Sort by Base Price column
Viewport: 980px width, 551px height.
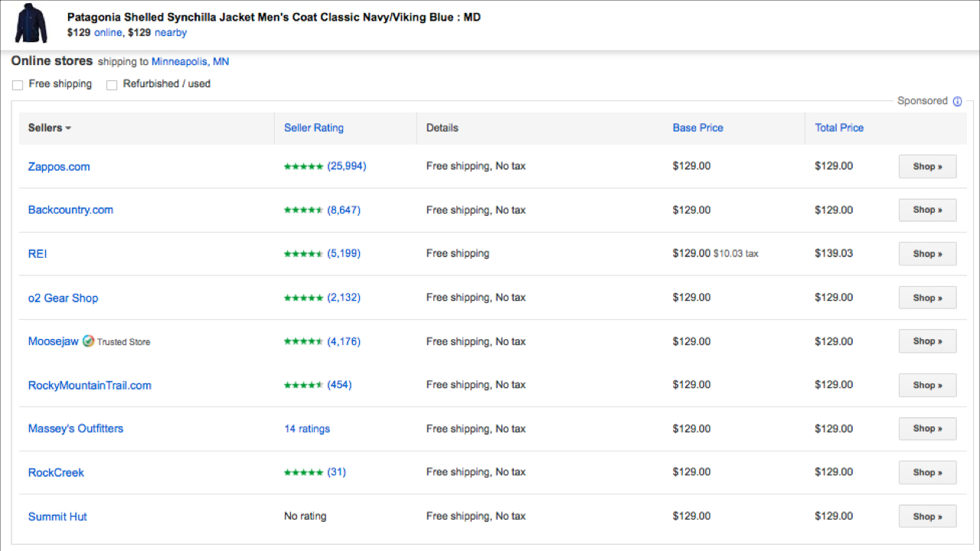coord(697,128)
